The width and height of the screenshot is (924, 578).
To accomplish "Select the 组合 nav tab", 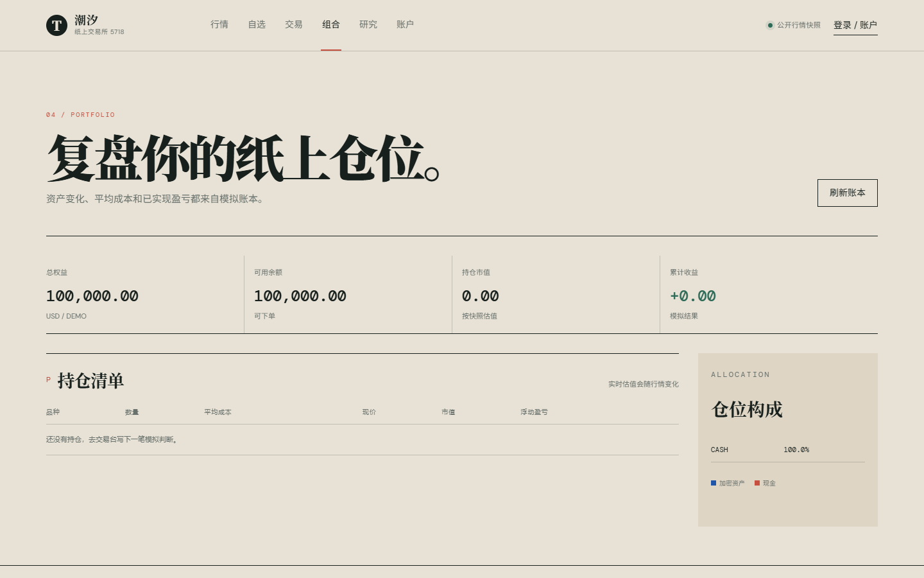I will tap(331, 24).
